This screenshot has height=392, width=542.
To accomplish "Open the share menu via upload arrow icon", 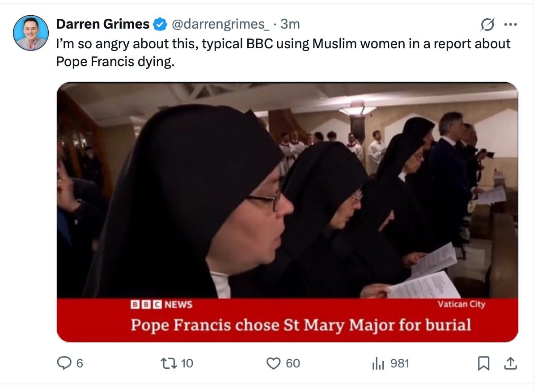I will click(x=511, y=363).
